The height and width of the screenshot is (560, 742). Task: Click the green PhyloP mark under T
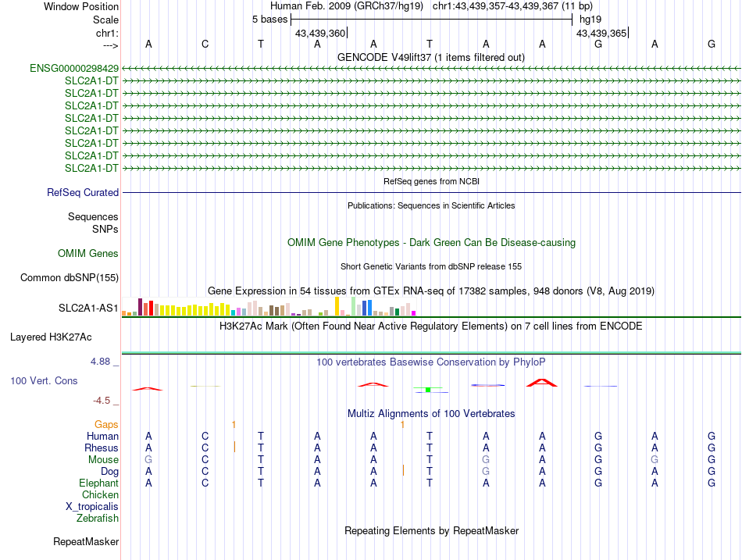[x=428, y=390]
